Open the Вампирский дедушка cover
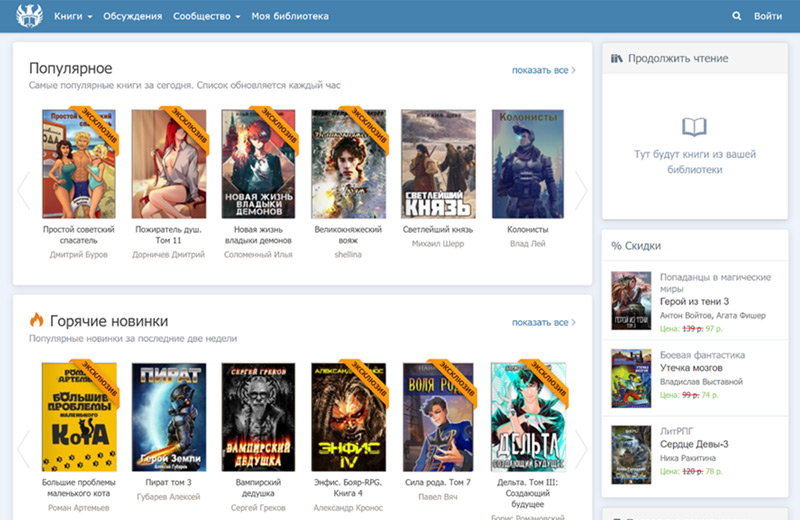Image resolution: width=800 pixels, height=520 pixels. coord(258,417)
